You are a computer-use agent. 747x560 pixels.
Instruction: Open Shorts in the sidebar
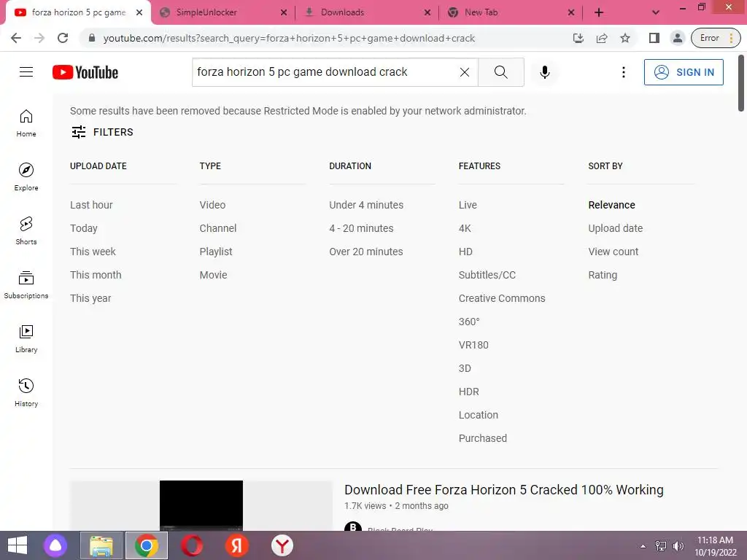tap(26, 230)
